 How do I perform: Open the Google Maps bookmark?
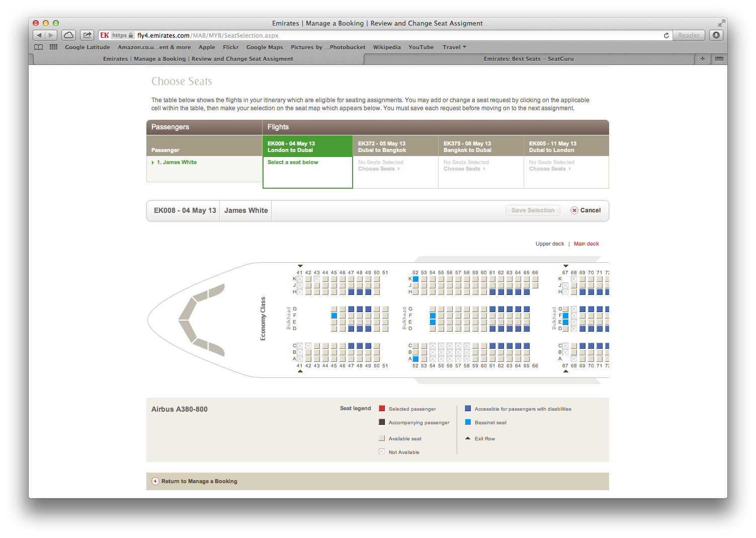click(265, 47)
